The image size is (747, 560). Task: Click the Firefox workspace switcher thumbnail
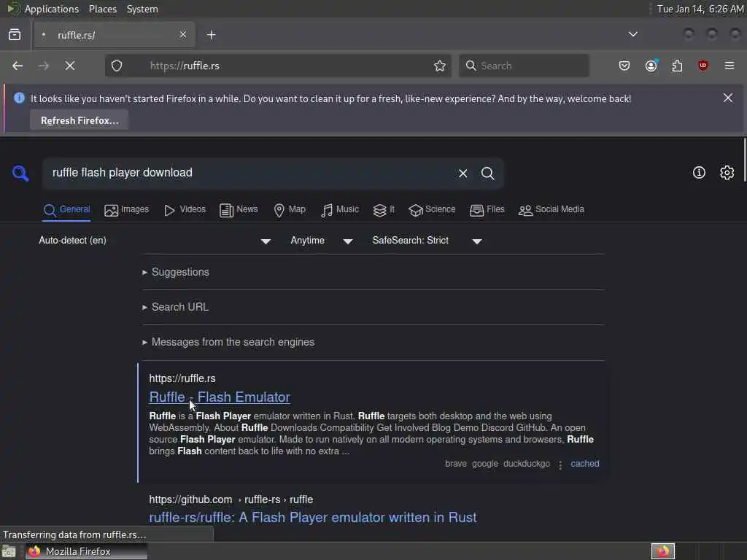pyautogui.click(x=662, y=551)
